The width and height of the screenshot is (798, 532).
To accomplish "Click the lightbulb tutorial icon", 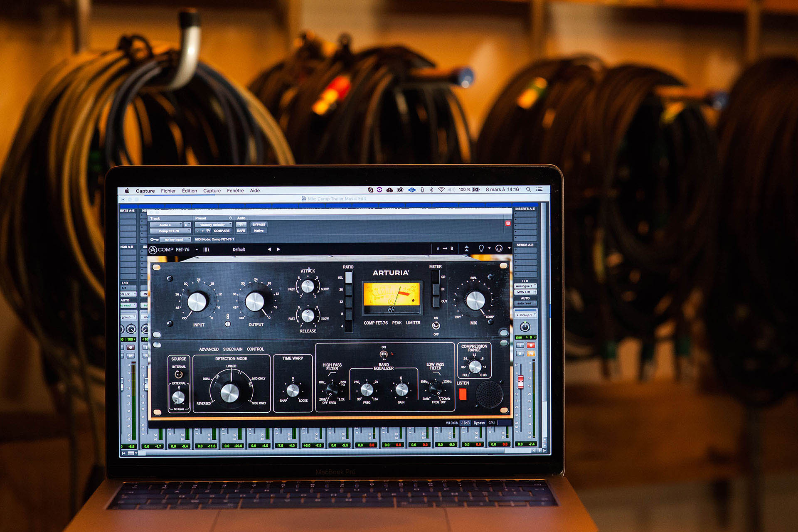I will tap(481, 248).
